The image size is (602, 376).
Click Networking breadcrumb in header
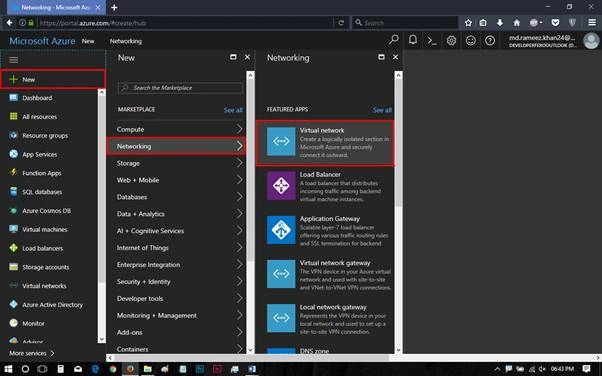[126, 41]
